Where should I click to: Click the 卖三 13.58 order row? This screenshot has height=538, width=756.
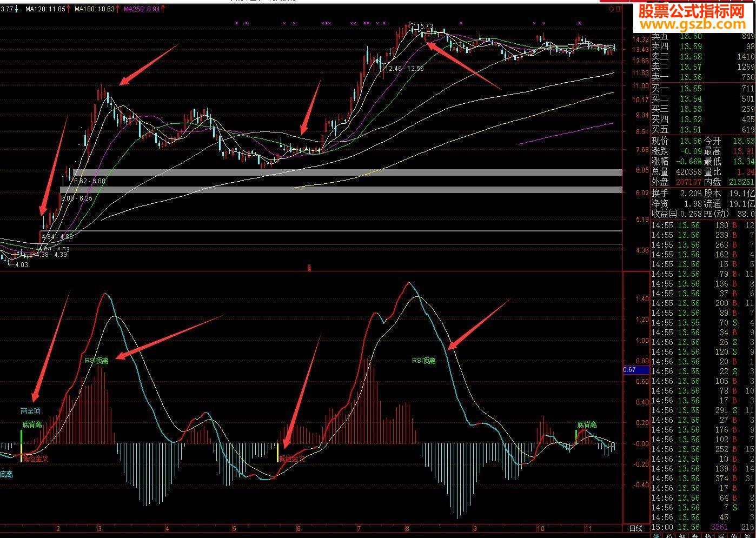click(x=703, y=57)
